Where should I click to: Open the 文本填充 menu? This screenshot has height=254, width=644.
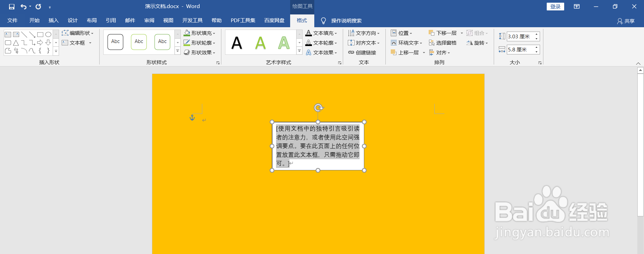tap(321, 33)
